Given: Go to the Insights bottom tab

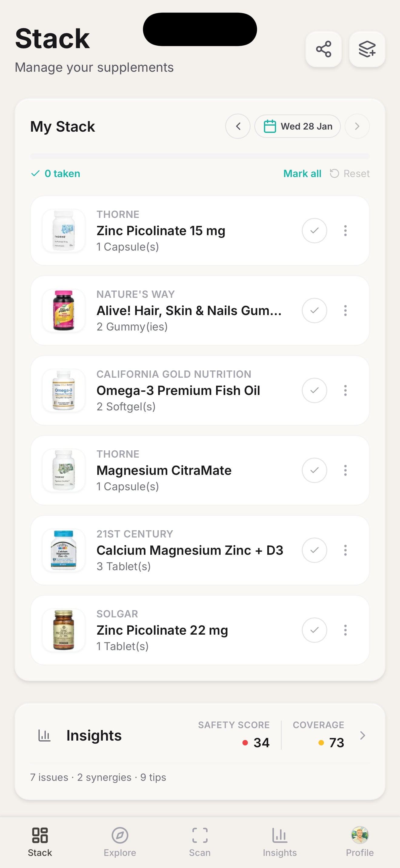Looking at the screenshot, I should (280, 841).
